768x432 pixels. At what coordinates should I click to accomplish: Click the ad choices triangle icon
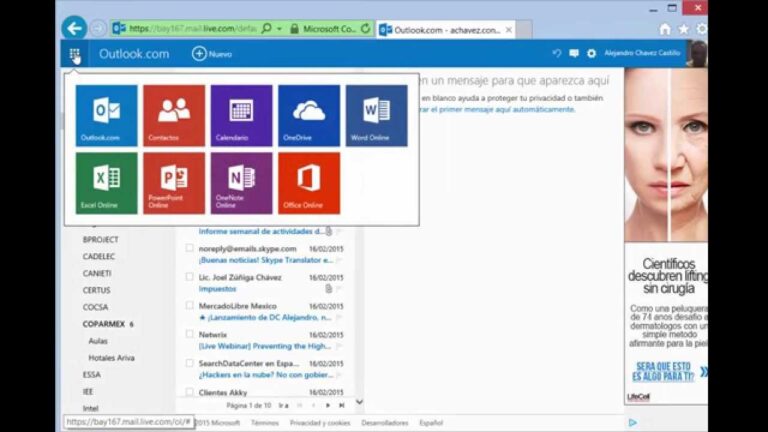pyautogui.click(x=632, y=422)
